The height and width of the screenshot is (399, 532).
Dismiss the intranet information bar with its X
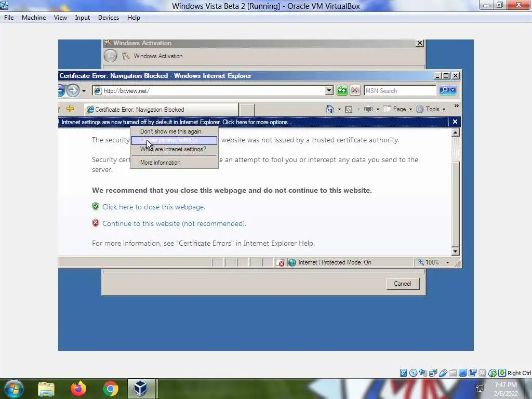455,122
